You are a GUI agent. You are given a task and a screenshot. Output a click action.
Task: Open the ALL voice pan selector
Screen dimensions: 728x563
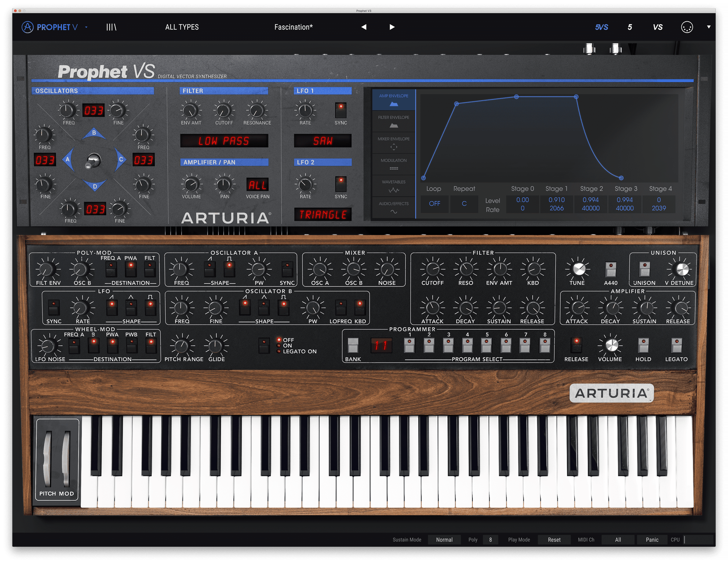257,185
